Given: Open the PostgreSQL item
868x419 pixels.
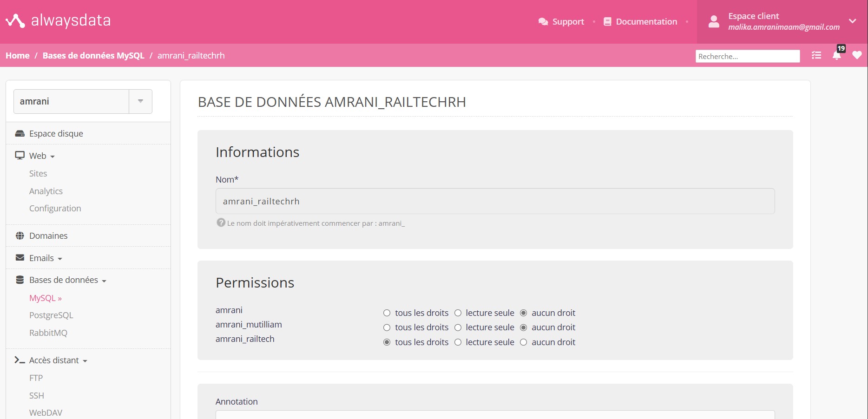Looking at the screenshot, I should 51,315.
